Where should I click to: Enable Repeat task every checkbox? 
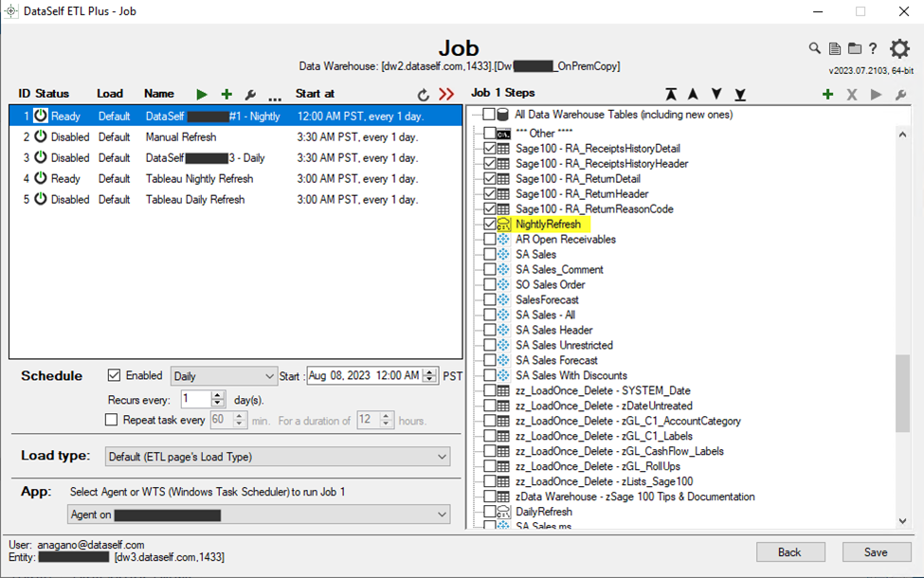(112, 420)
